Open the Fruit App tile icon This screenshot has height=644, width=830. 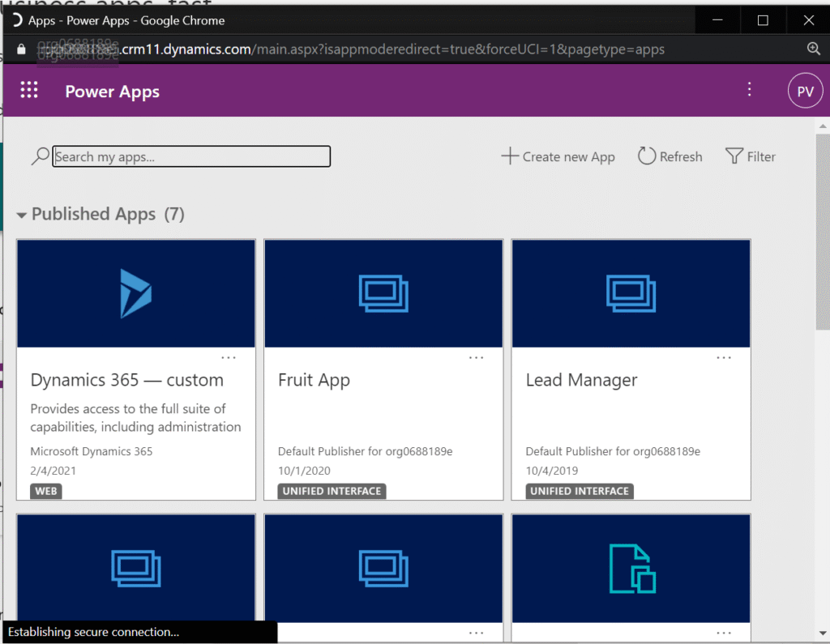point(383,294)
